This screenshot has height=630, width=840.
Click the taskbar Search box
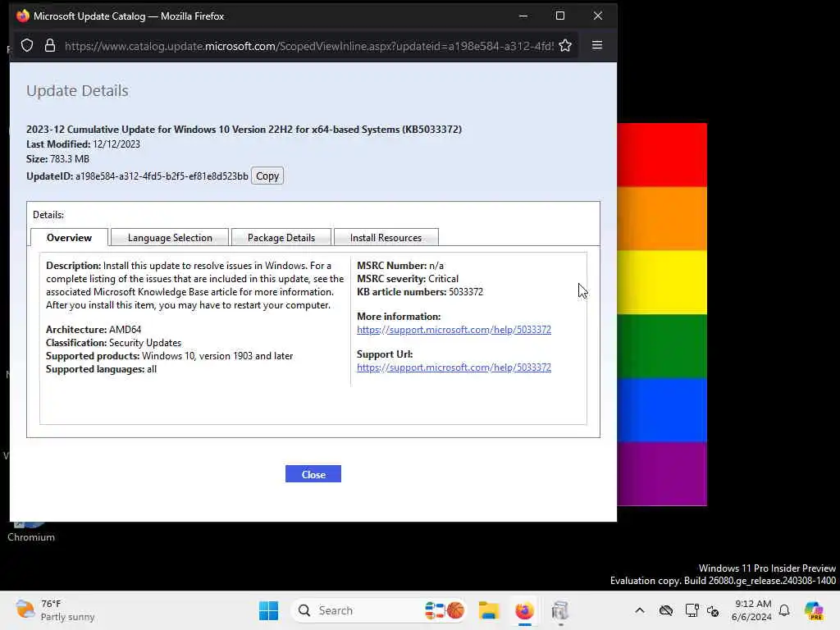(379, 610)
